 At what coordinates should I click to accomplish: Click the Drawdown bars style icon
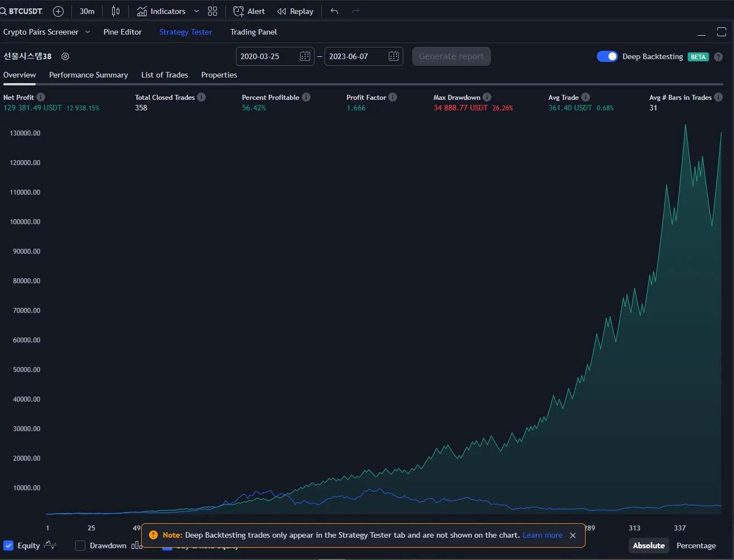point(137,545)
